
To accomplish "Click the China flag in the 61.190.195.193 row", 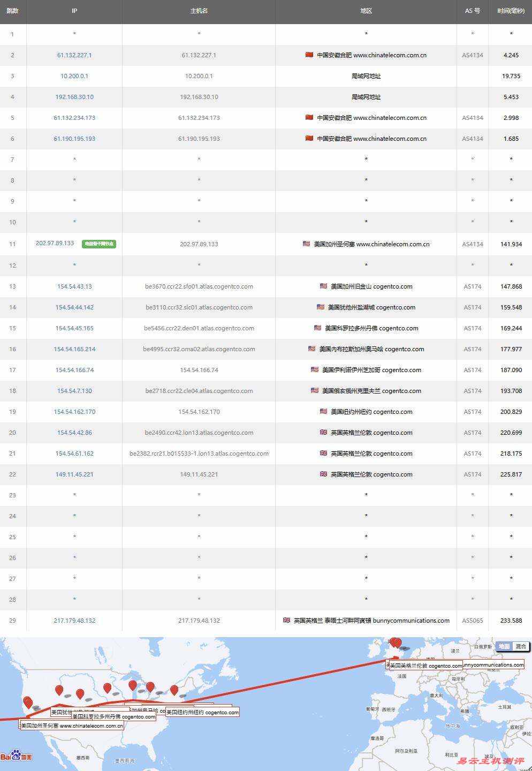I will point(309,138).
